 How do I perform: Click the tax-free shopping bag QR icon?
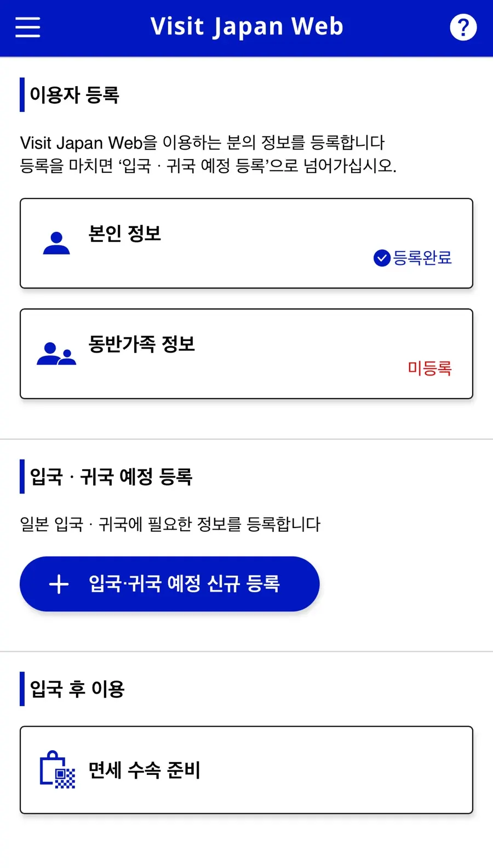pos(57,770)
